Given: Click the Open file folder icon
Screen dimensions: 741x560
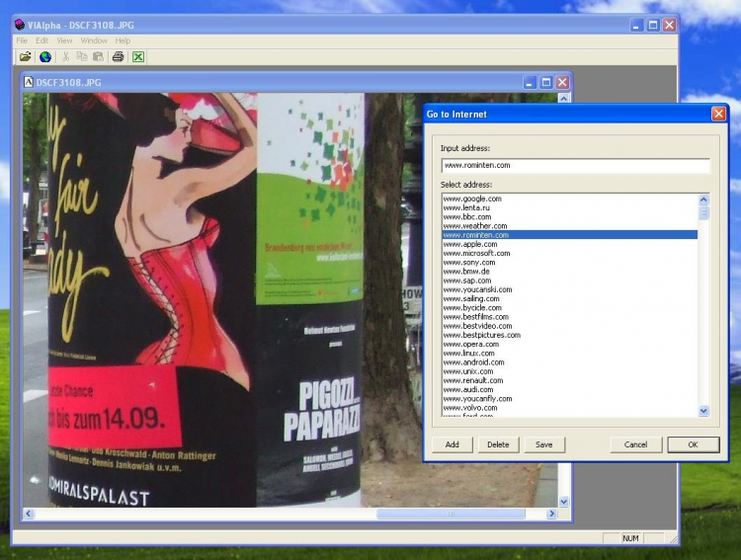Looking at the screenshot, I should 26,56.
